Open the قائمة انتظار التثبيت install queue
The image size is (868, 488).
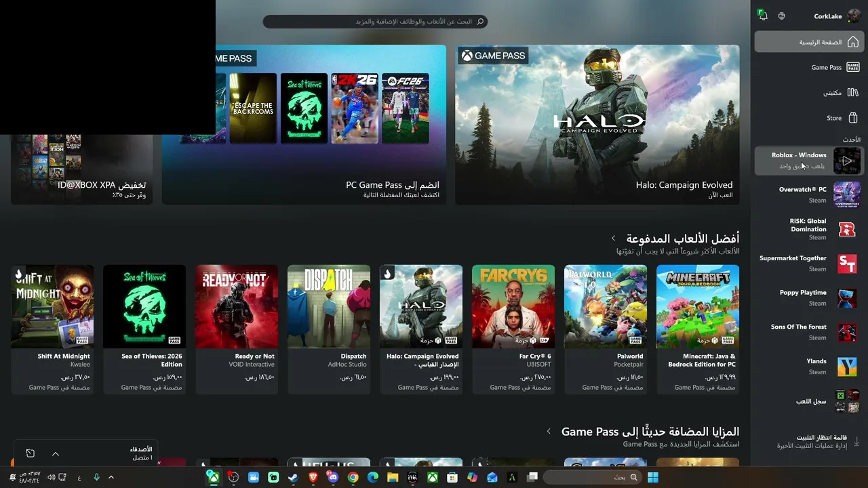point(808,441)
